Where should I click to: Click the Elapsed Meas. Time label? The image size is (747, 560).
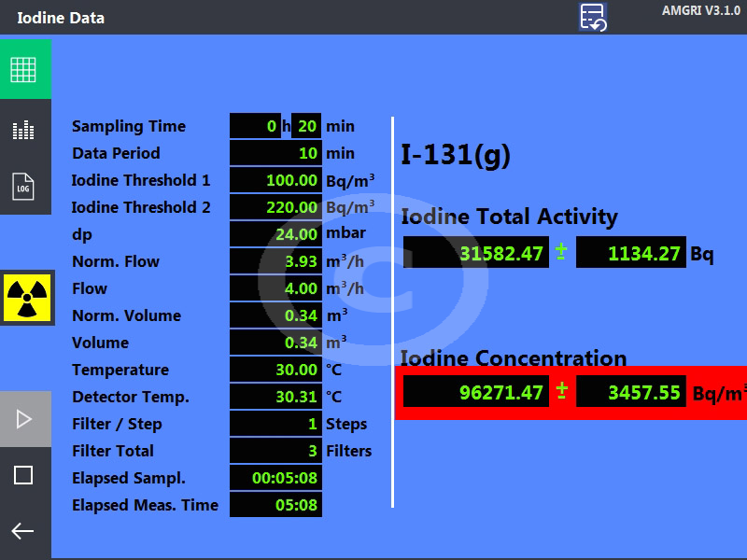coord(146,505)
